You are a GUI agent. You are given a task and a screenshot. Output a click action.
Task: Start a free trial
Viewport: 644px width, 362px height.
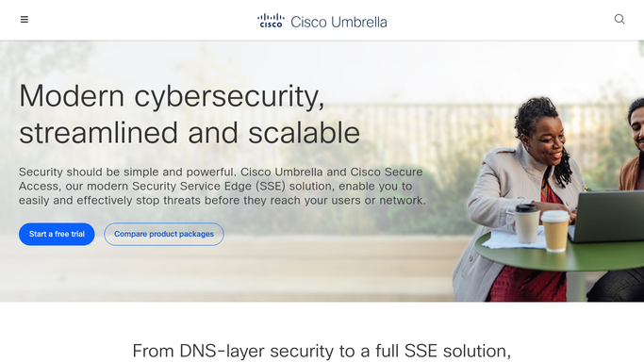(x=57, y=234)
